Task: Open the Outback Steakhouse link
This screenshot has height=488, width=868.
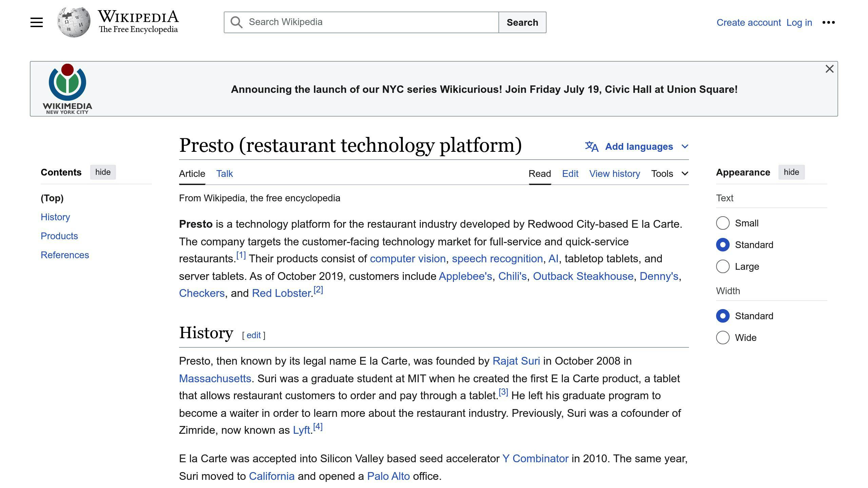Action: click(583, 276)
